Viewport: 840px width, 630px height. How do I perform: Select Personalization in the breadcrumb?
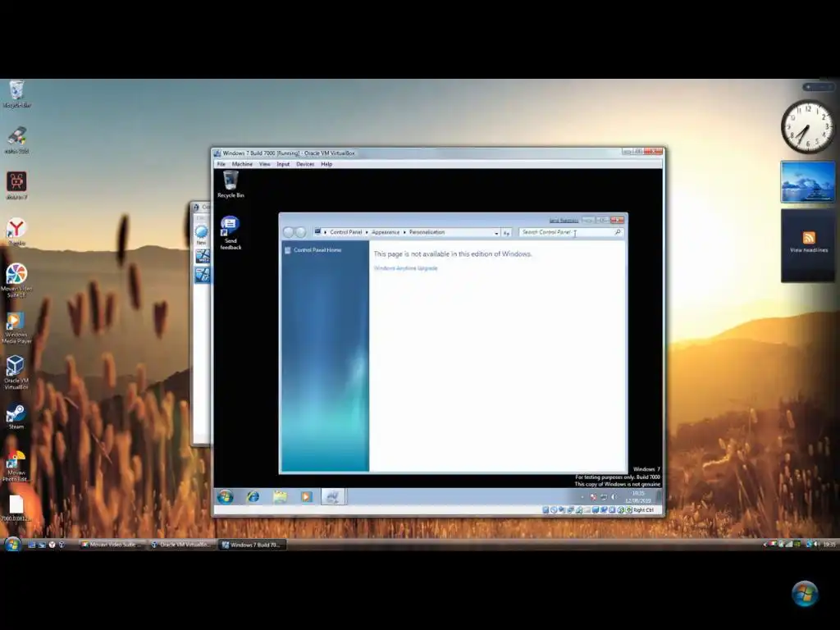click(x=427, y=232)
